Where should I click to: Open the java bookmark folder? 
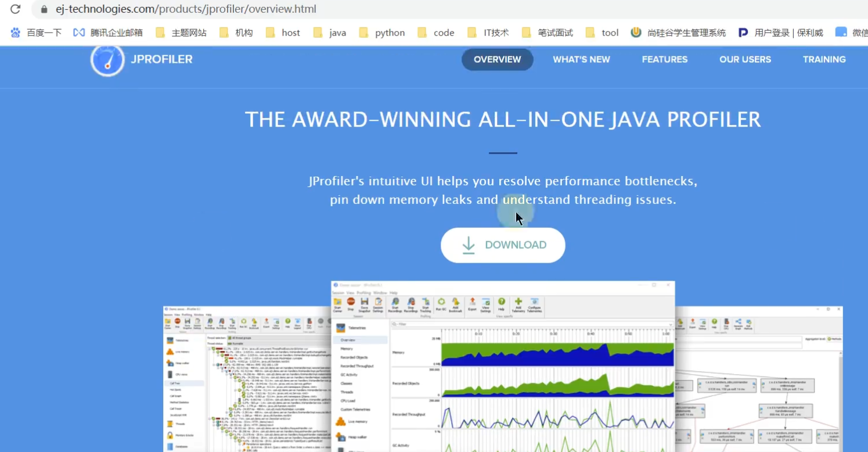(x=330, y=33)
